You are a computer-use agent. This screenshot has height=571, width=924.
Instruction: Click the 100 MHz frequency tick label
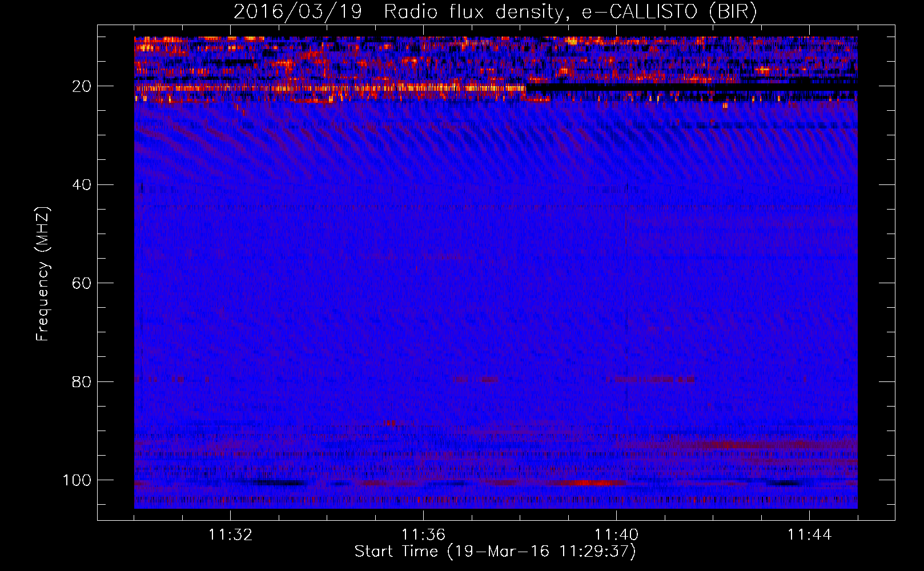tap(77, 480)
